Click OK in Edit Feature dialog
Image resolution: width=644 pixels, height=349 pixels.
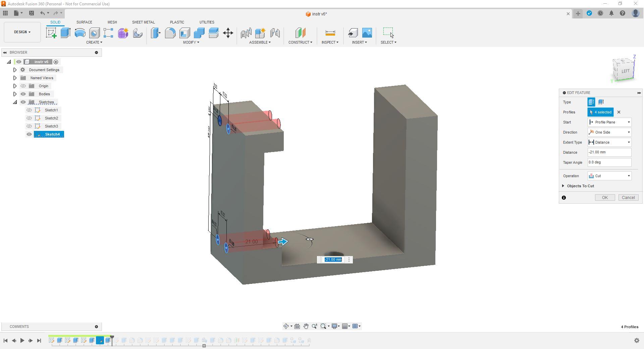pyautogui.click(x=605, y=198)
